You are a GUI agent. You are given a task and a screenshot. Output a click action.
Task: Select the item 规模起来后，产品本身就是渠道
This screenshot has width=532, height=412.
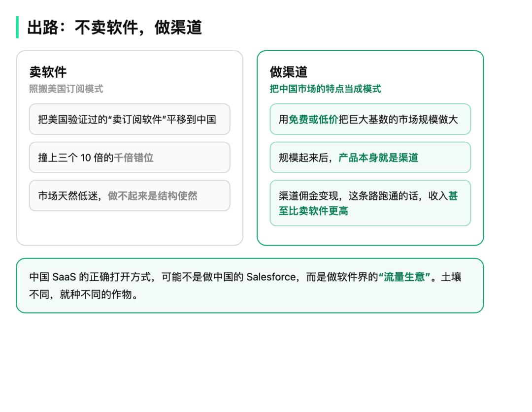370,158
